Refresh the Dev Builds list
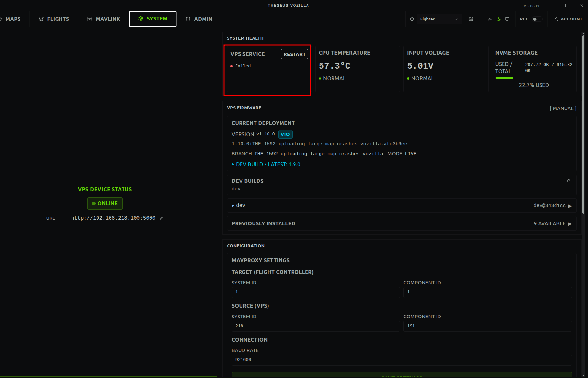Screen dimensions: 588x378 click(x=568, y=181)
